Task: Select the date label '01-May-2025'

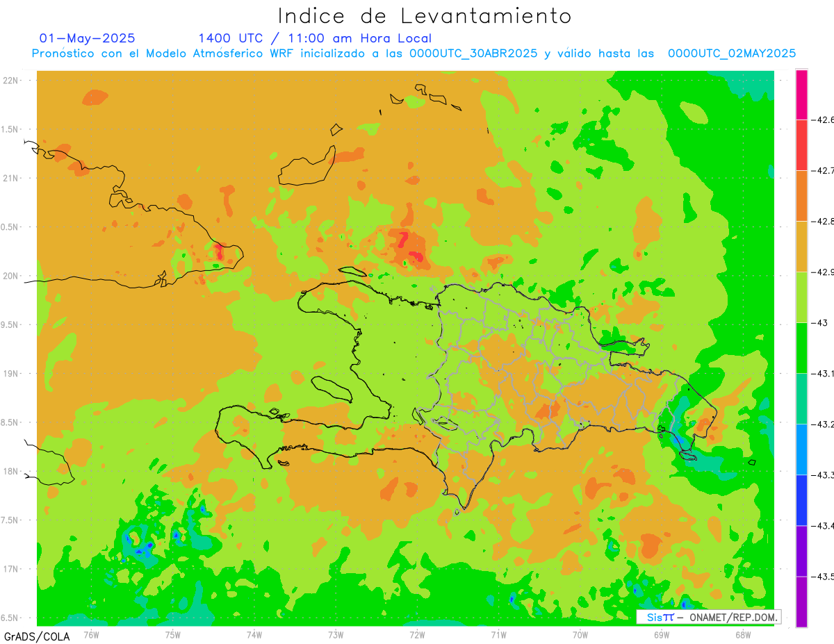Action: coord(88,38)
